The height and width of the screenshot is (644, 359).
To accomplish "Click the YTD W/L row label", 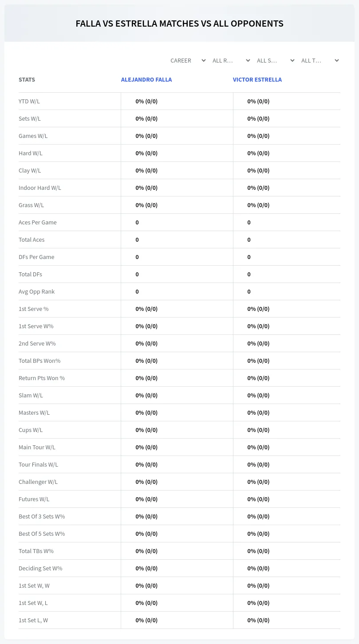I will coord(29,101).
